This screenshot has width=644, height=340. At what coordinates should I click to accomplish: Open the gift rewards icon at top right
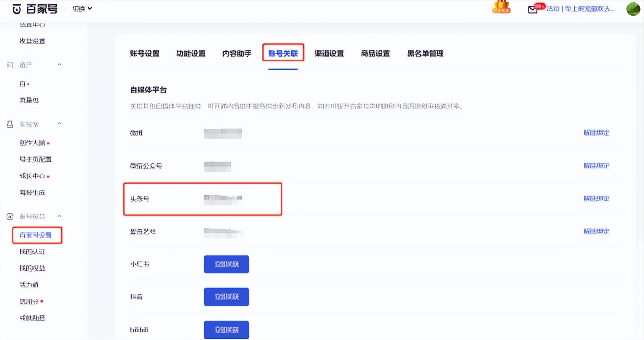click(501, 7)
